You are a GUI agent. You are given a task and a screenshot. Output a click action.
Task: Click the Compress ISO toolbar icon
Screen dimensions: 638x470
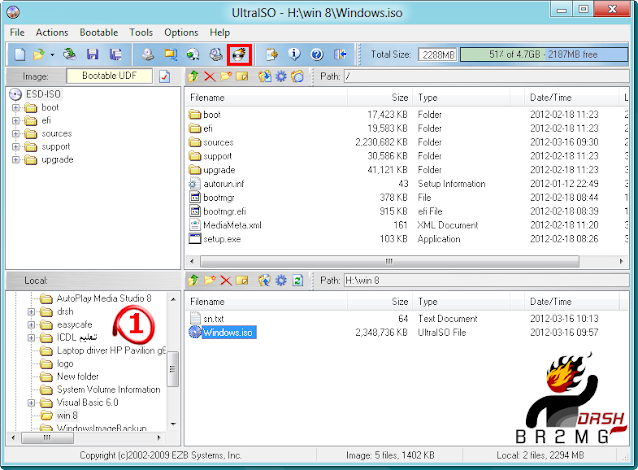point(170,54)
